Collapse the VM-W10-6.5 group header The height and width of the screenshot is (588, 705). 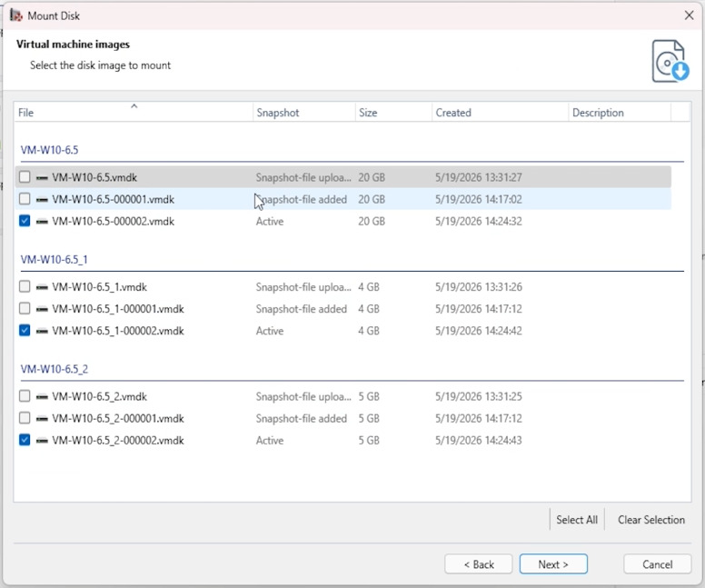[x=49, y=150]
